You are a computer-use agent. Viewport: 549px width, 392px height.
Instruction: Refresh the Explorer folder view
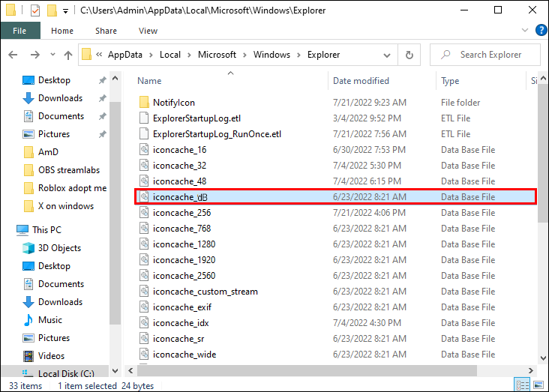click(409, 55)
